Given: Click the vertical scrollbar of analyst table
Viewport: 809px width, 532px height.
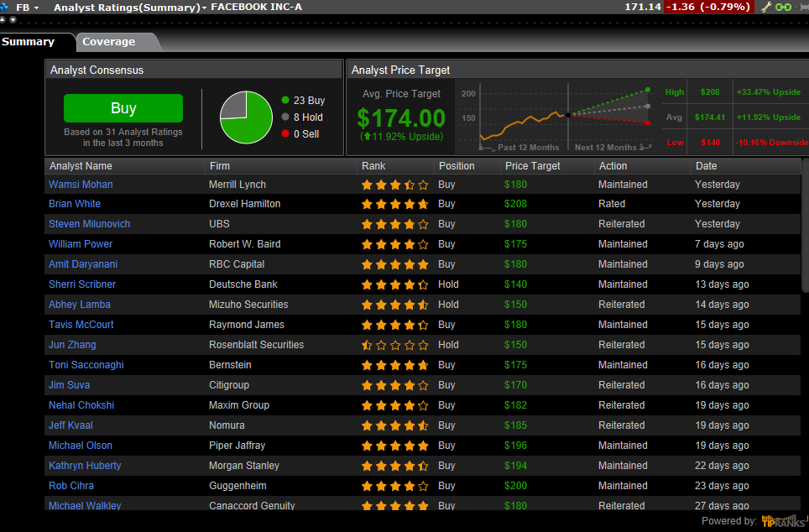Looking at the screenshot, I should (x=805, y=225).
